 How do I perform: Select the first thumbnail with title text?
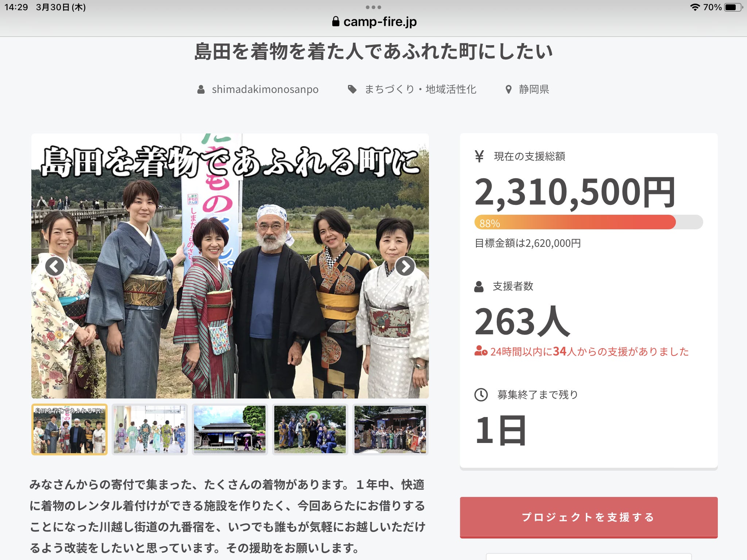point(69,429)
